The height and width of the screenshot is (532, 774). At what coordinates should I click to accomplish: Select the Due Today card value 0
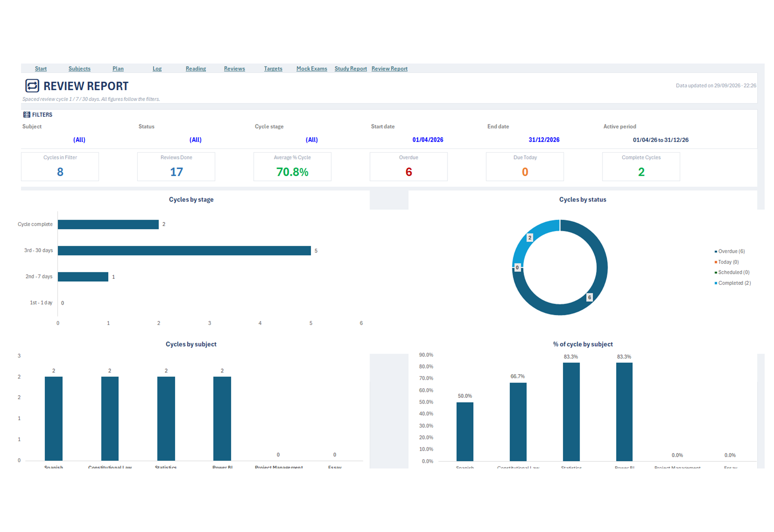[x=525, y=172]
